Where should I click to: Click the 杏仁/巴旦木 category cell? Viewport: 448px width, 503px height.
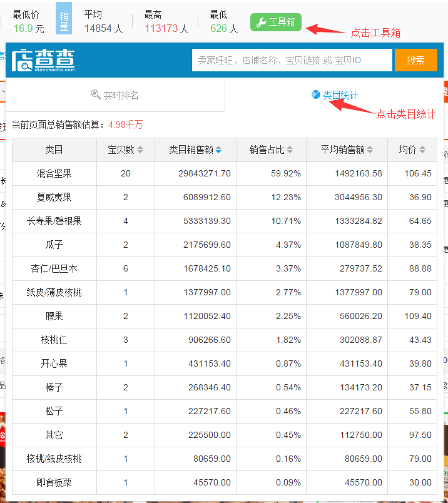[54, 268]
